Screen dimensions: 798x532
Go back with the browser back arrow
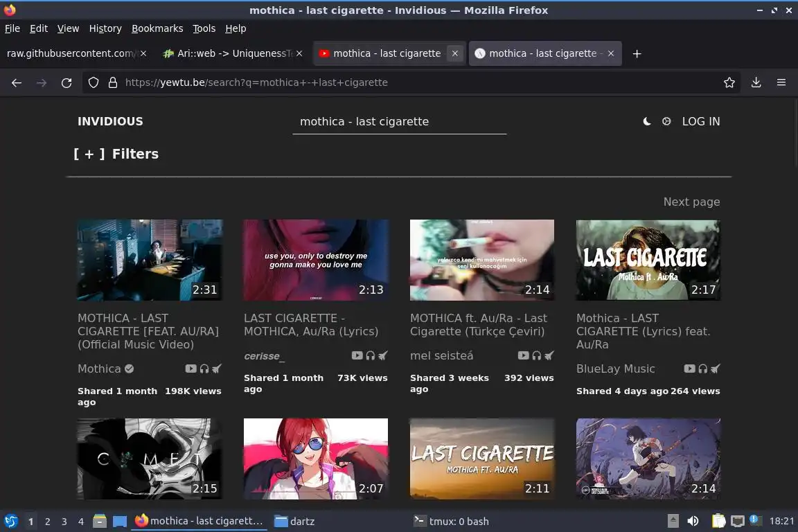tap(17, 82)
